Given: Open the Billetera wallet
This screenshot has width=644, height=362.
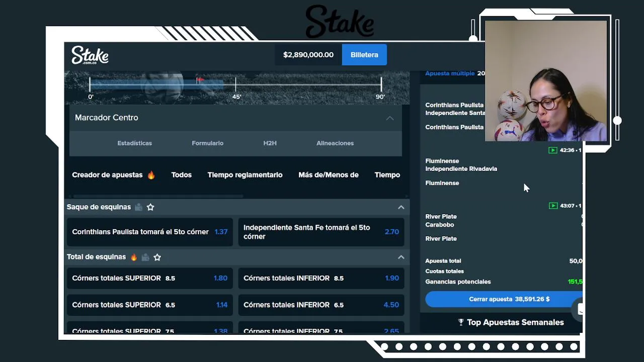Looking at the screenshot, I should click(x=364, y=55).
